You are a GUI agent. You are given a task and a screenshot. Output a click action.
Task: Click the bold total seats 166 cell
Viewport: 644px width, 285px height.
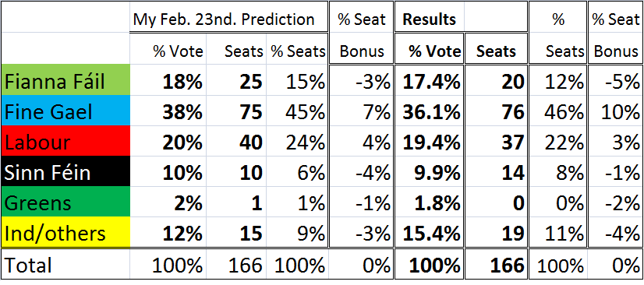point(496,264)
